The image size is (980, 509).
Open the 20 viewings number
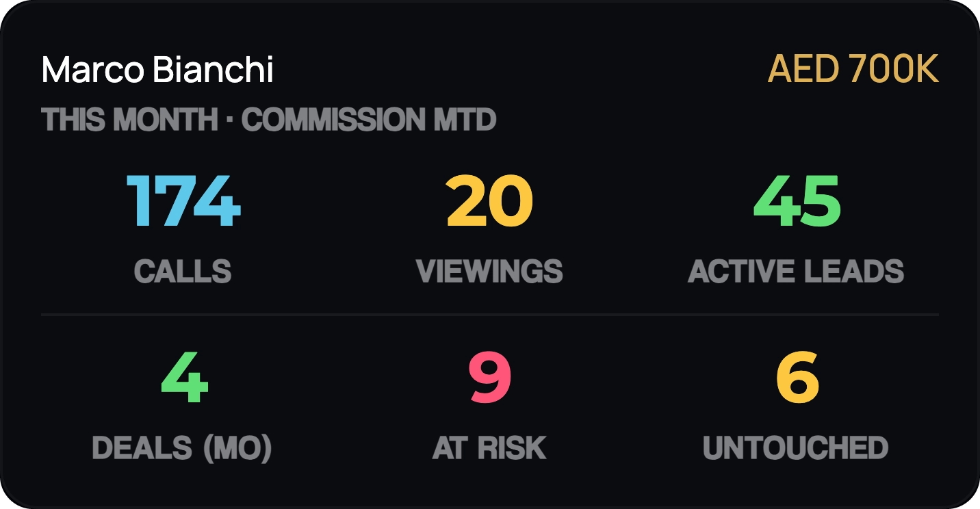(490, 201)
